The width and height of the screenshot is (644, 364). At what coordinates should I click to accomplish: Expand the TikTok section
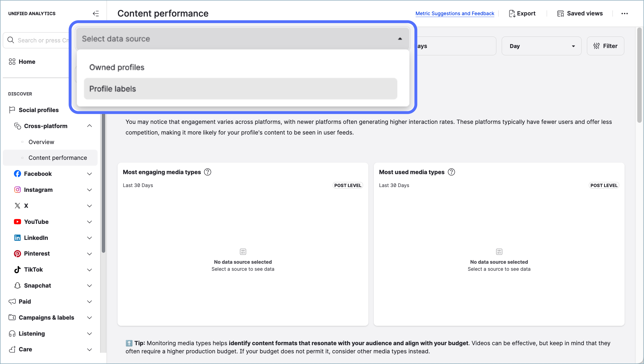tap(89, 270)
